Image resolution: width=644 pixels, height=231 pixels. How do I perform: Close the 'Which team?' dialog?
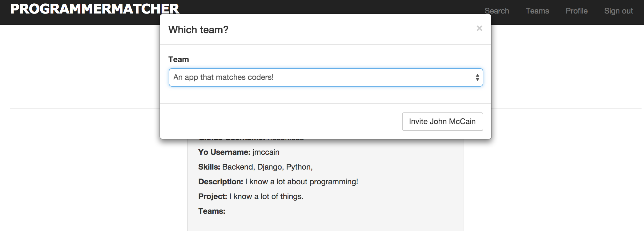coord(479,29)
